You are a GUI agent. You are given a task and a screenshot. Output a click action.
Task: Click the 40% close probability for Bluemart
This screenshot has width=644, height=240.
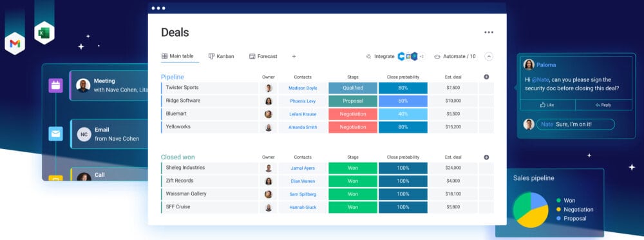point(403,114)
